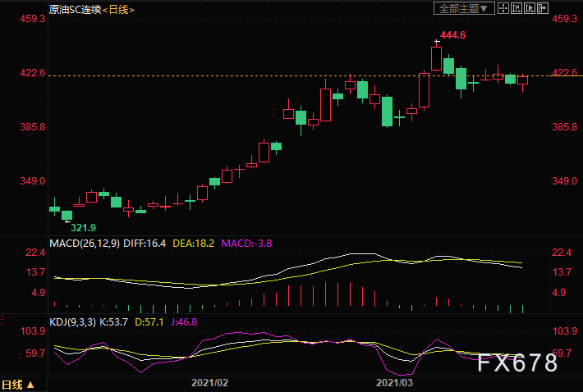This screenshot has height=392, width=583.
Task: Click the 2021/02 date axis label
Action: (209, 383)
